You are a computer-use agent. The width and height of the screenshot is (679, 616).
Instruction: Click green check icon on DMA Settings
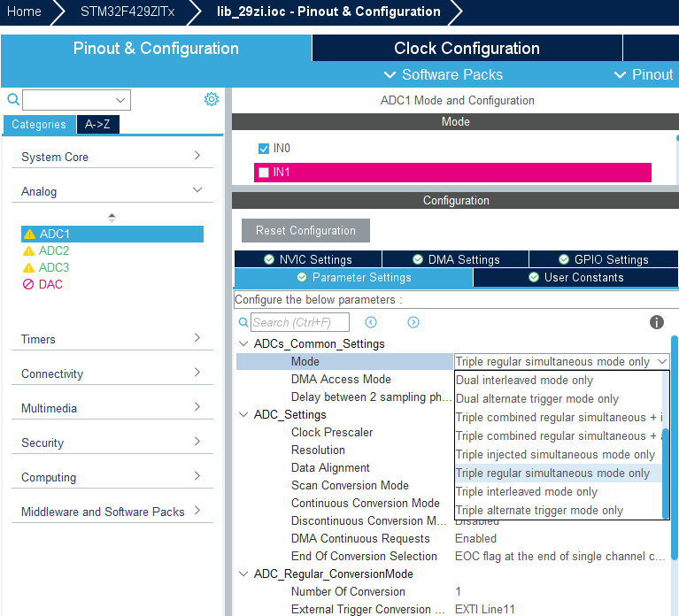tap(418, 259)
